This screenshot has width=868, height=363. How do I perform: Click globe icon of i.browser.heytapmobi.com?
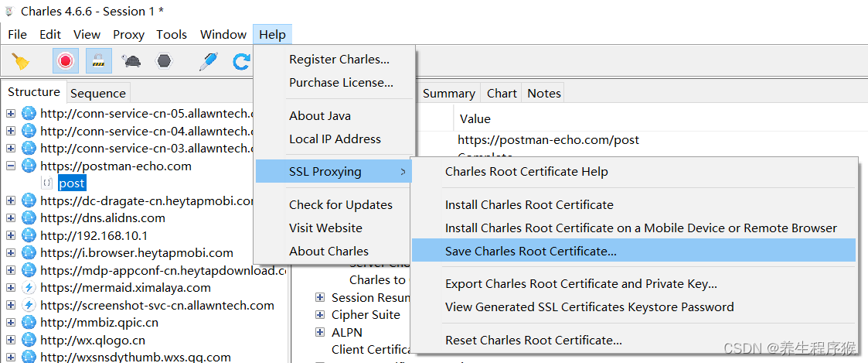point(29,253)
